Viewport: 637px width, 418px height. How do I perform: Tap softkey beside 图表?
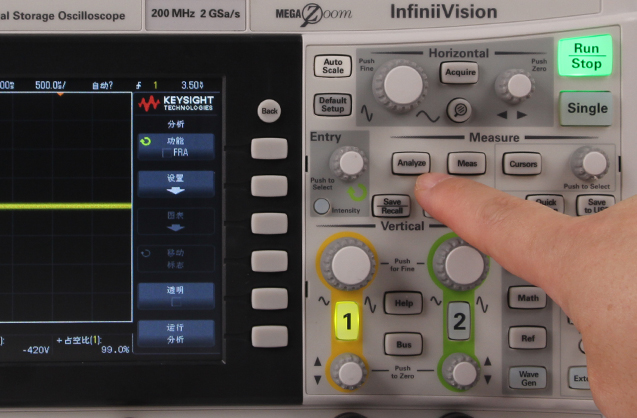[x=269, y=224]
